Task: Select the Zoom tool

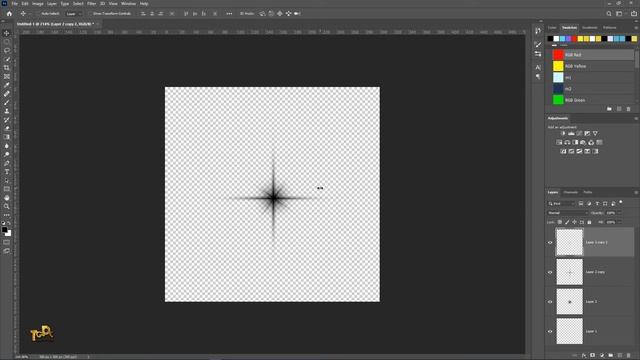Action: coord(7,207)
